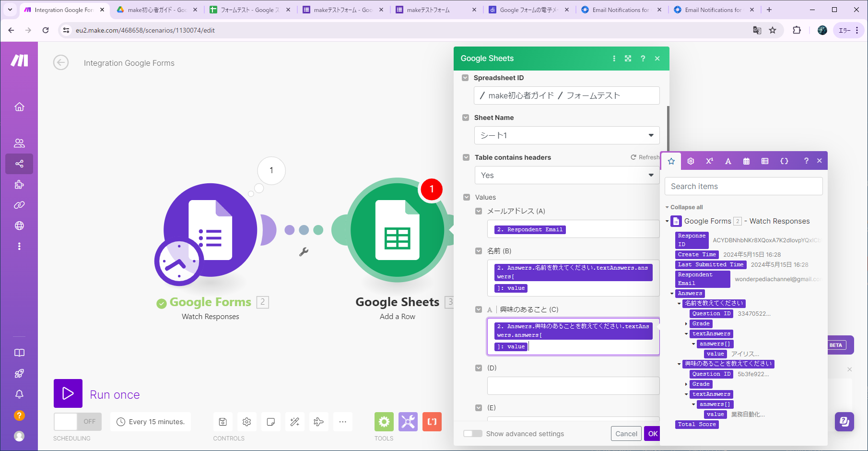
Task: Open the Auto-align magic wand tool
Action: pos(294,422)
